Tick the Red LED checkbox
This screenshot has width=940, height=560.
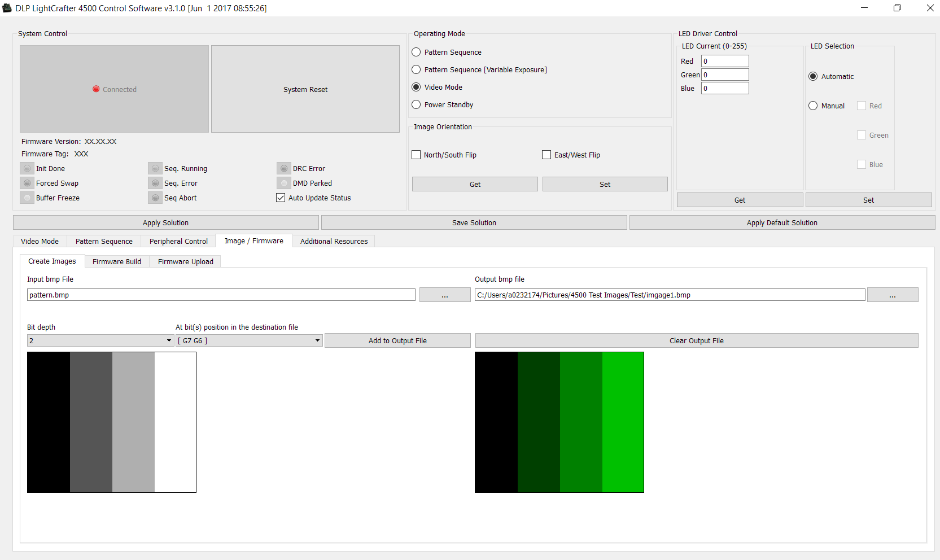click(862, 106)
